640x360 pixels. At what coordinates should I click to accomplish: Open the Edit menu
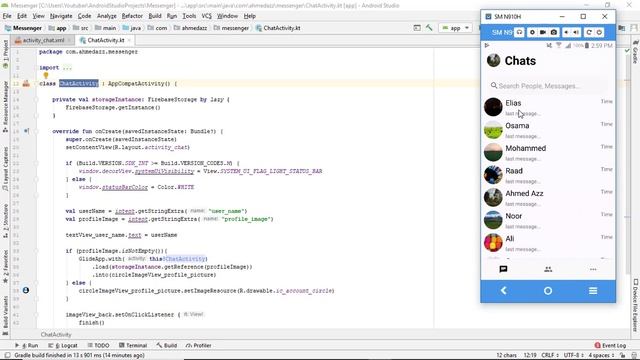coord(22,16)
